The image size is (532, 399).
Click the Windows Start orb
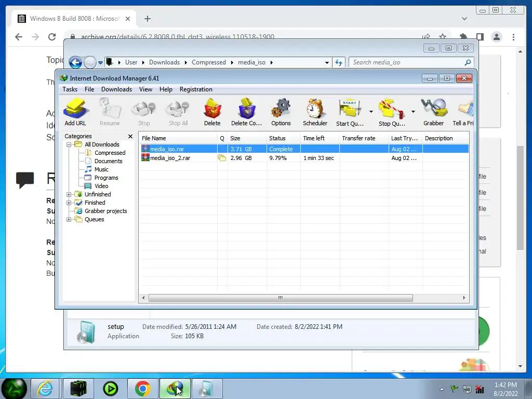pyautogui.click(x=14, y=389)
